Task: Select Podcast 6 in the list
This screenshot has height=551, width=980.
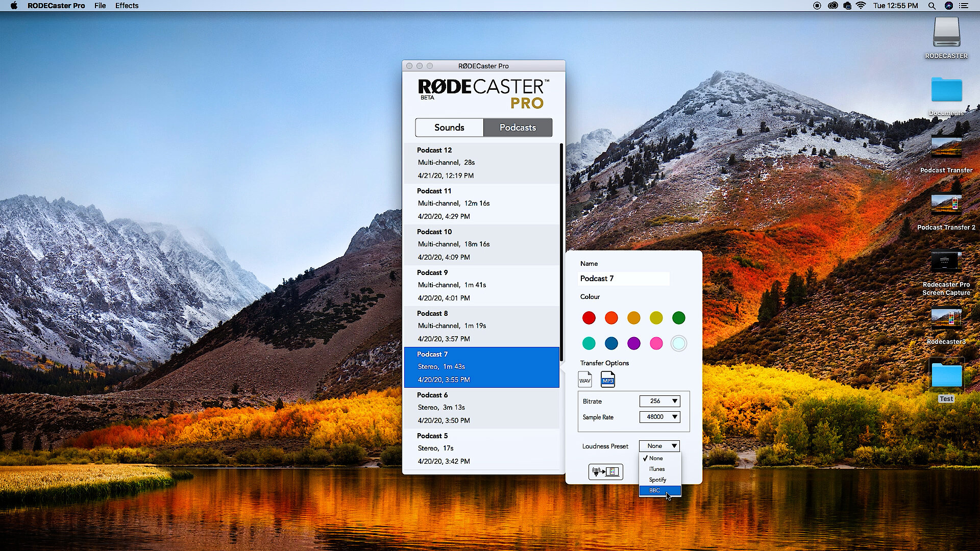Action: (x=481, y=408)
